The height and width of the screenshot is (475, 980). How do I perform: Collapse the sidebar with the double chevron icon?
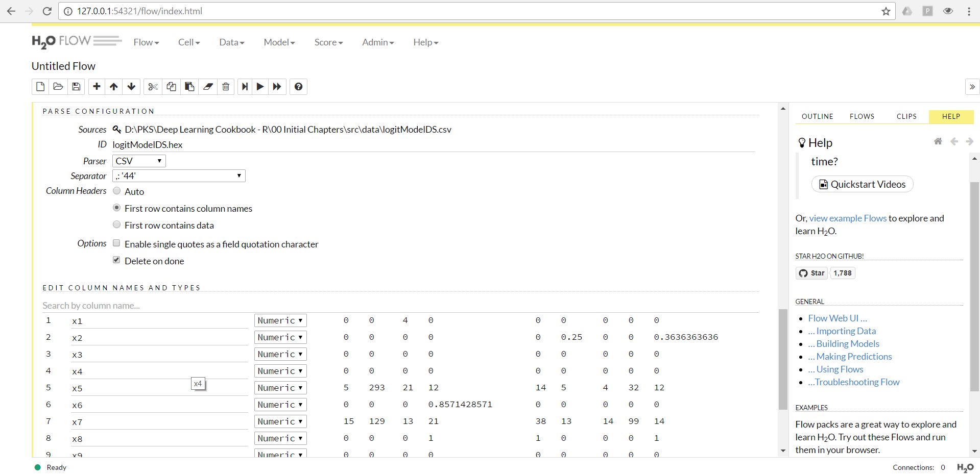point(972,87)
